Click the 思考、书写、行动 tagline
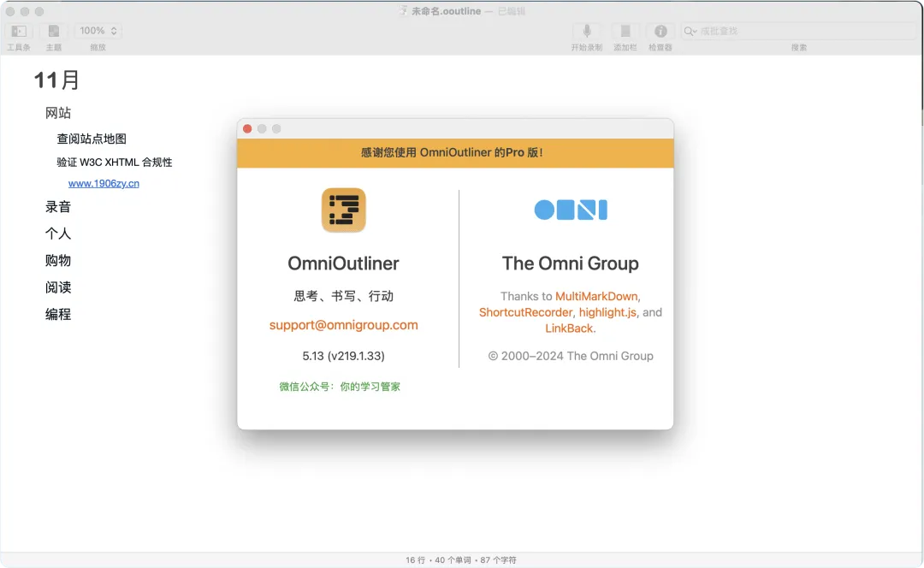 point(344,296)
